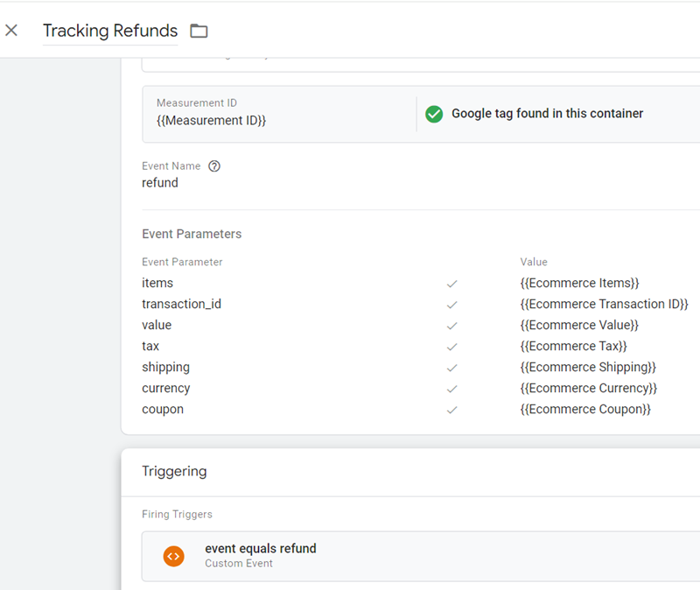
Task: Click the Tracking Refunds title field
Action: click(x=109, y=30)
